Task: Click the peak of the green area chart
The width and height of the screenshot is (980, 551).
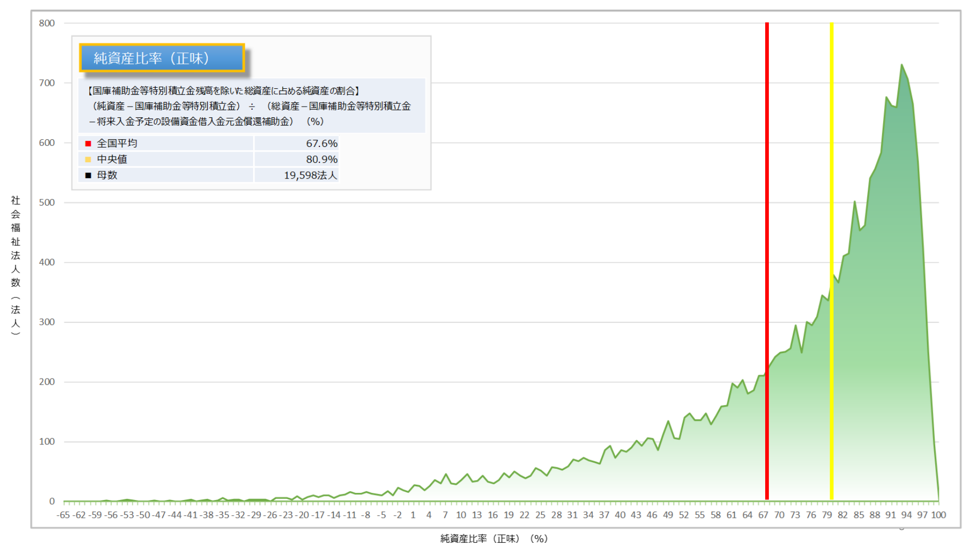Action: 901,65
